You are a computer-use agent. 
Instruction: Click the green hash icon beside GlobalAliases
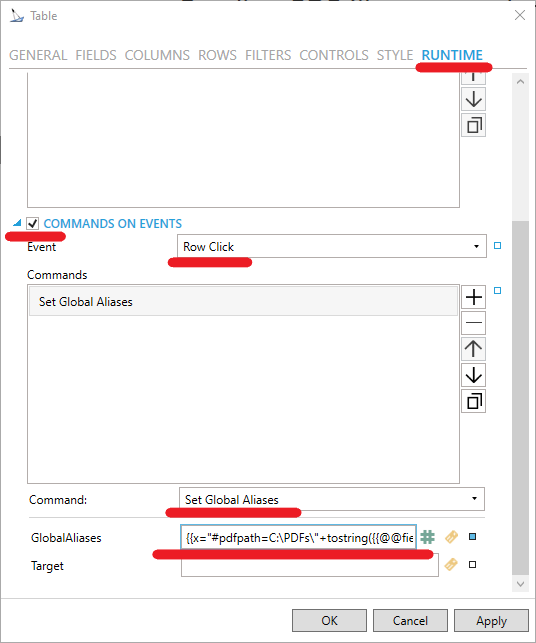(428, 537)
